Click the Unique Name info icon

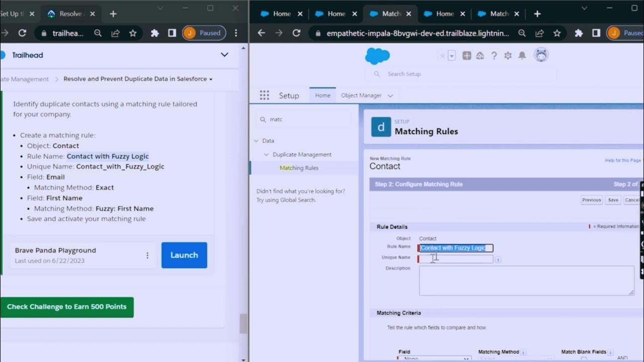[498, 260]
